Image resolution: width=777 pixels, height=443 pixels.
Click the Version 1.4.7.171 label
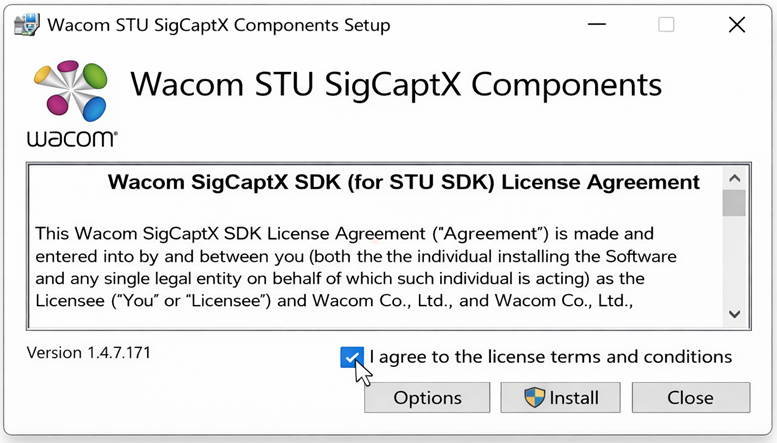click(x=89, y=353)
